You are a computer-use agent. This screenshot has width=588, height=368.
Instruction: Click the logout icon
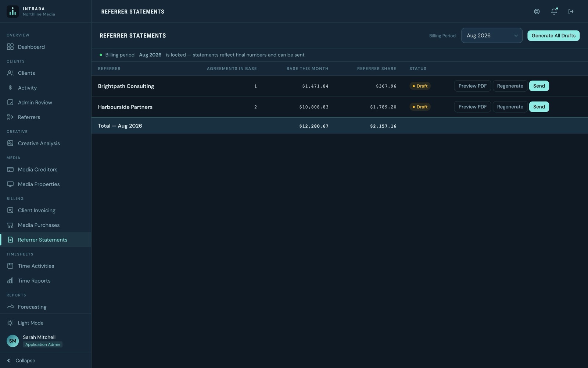click(571, 11)
